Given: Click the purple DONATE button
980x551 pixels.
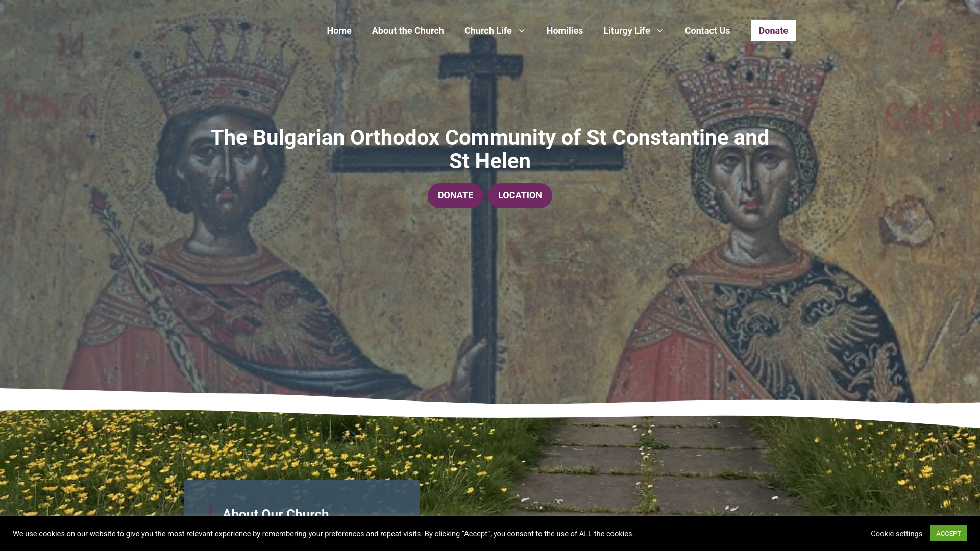Looking at the screenshot, I should (x=455, y=195).
